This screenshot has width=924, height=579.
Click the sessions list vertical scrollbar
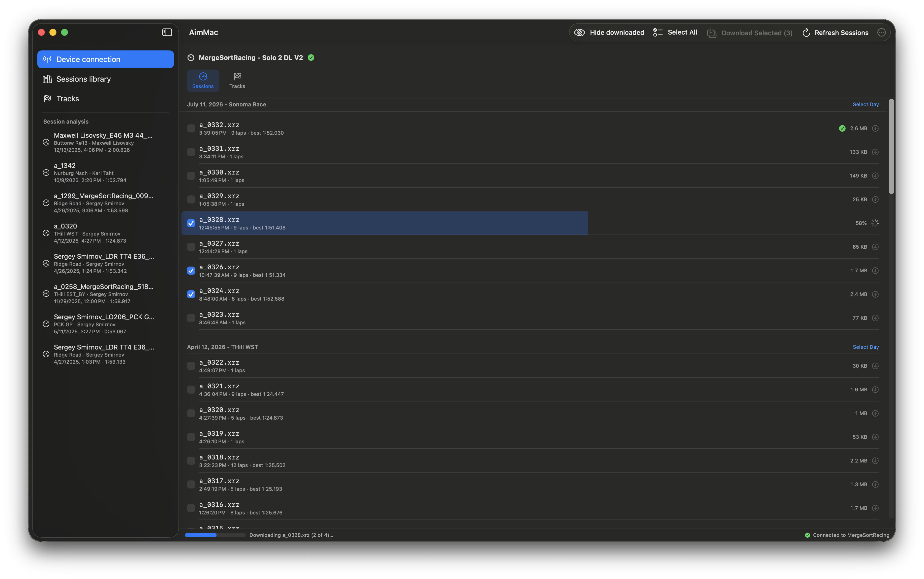click(891, 147)
